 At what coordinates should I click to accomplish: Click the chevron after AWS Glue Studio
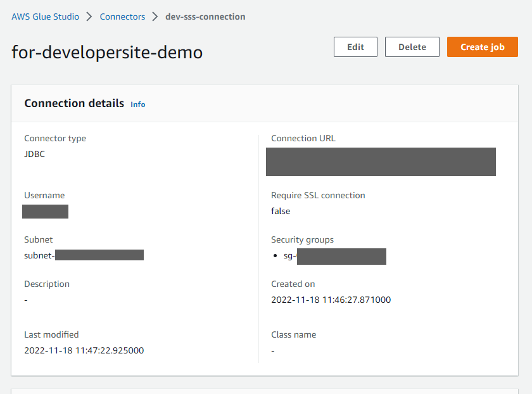(x=90, y=16)
